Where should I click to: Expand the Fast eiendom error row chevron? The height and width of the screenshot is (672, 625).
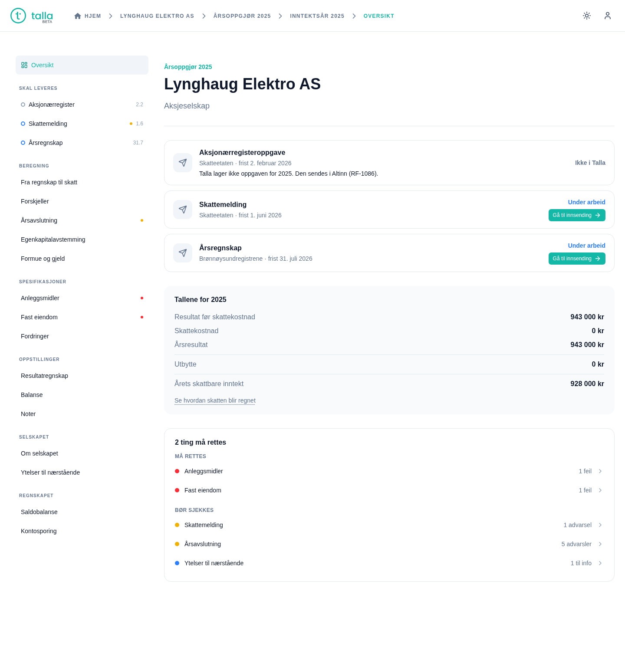click(600, 490)
